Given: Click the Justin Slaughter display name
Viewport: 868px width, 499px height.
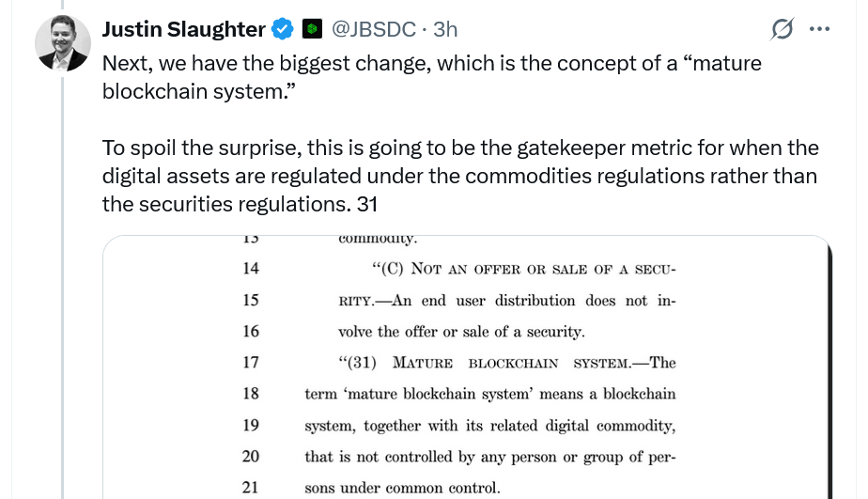Looking at the screenshot, I should pyautogui.click(x=183, y=29).
